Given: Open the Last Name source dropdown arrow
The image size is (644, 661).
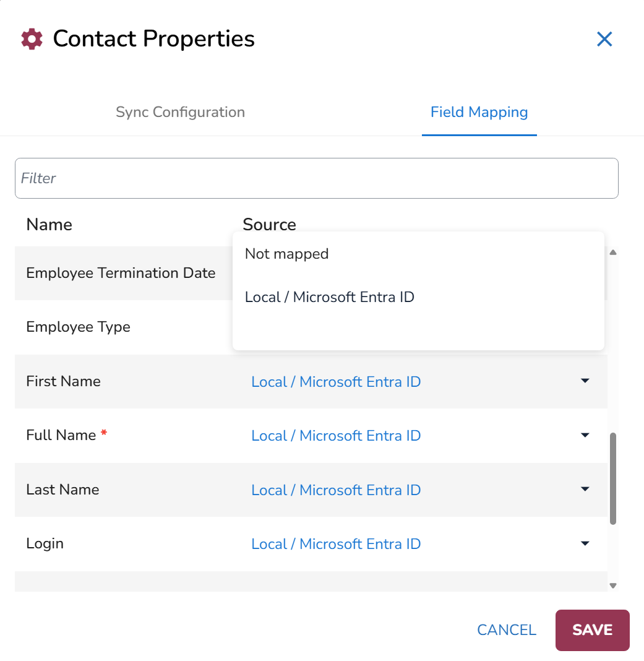Looking at the screenshot, I should click(x=585, y=490).
